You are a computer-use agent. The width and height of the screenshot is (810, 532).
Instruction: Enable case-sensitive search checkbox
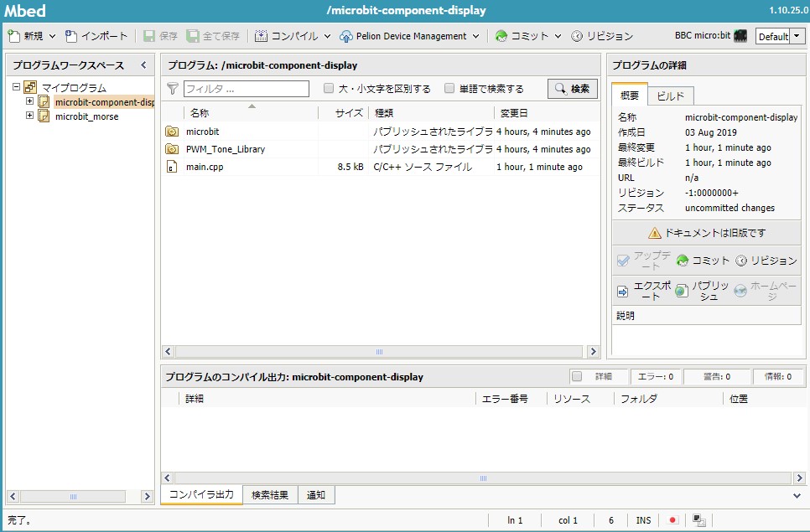329,88
